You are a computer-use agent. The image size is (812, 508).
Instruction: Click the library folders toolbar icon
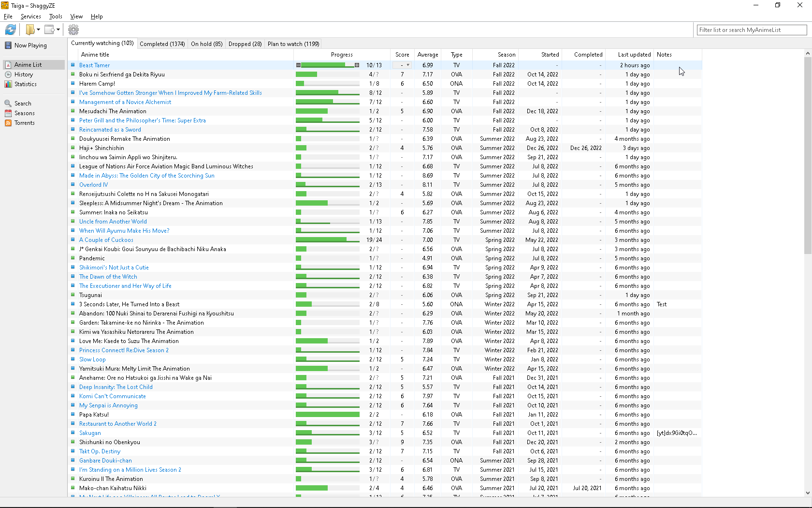coord(30,30)
